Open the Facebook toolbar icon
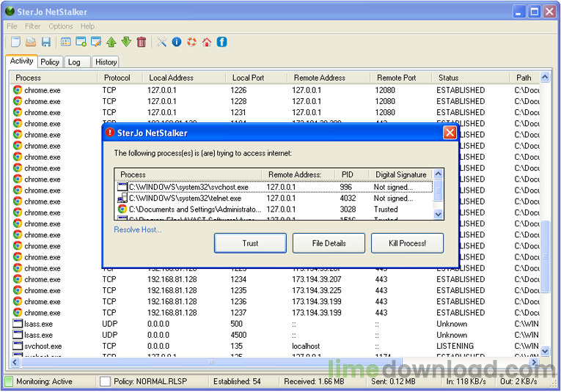Viewport: 561px width, 392px height. (x=221, y=42)
